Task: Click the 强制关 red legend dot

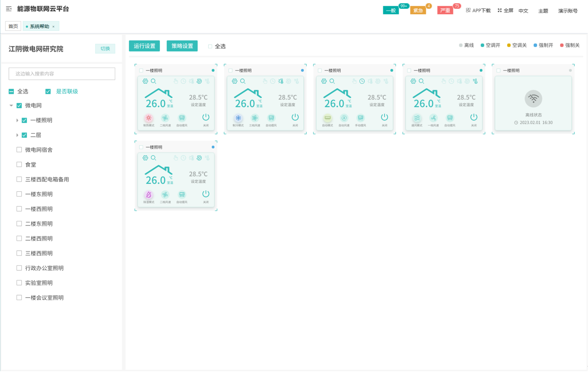Action: tap(562, 45)
